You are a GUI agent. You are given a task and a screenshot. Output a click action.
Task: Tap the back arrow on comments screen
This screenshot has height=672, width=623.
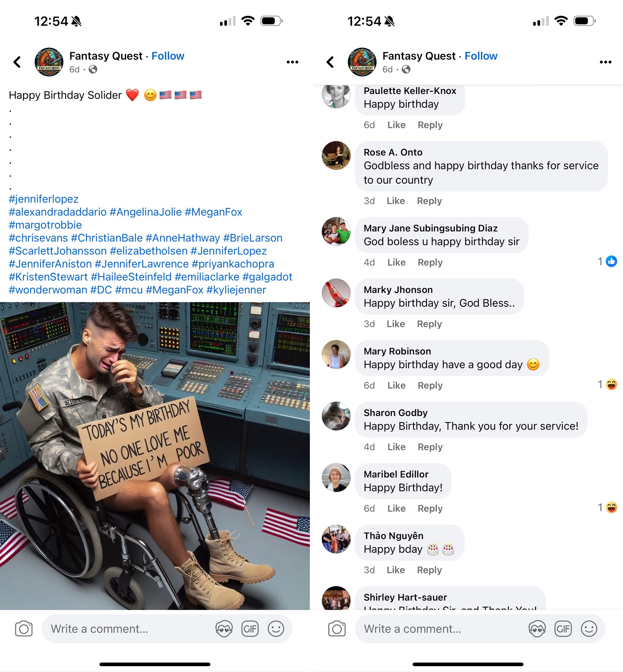[x=331, y=62]
